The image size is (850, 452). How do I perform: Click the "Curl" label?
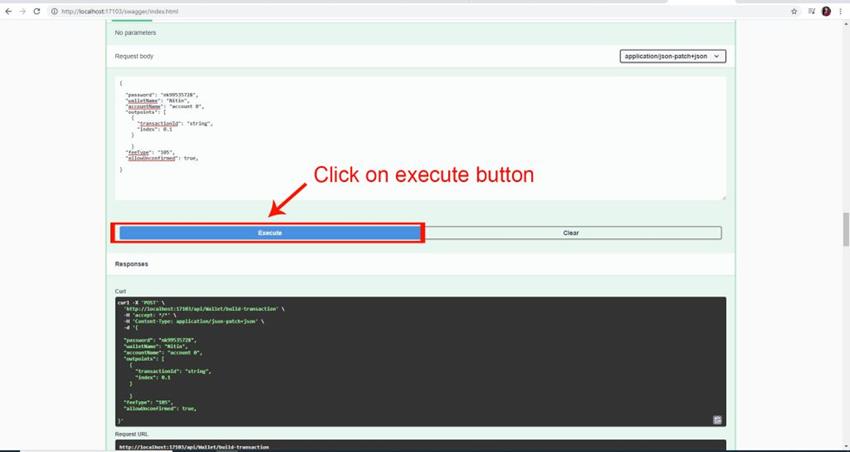(x=120, y=292)
